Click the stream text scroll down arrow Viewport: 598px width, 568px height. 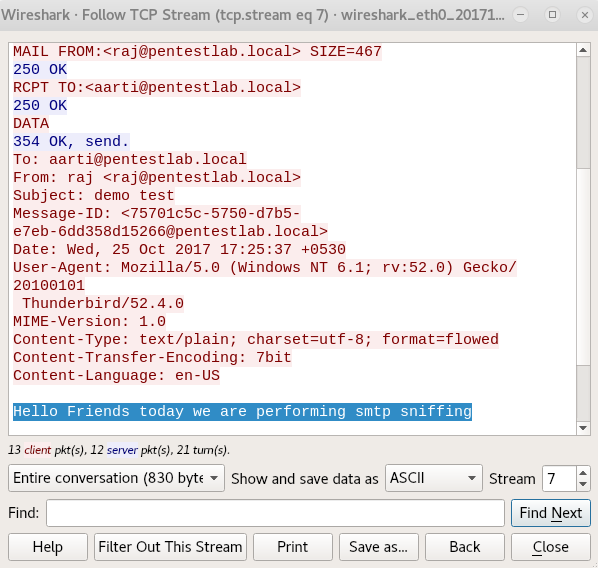pos(583,428)
